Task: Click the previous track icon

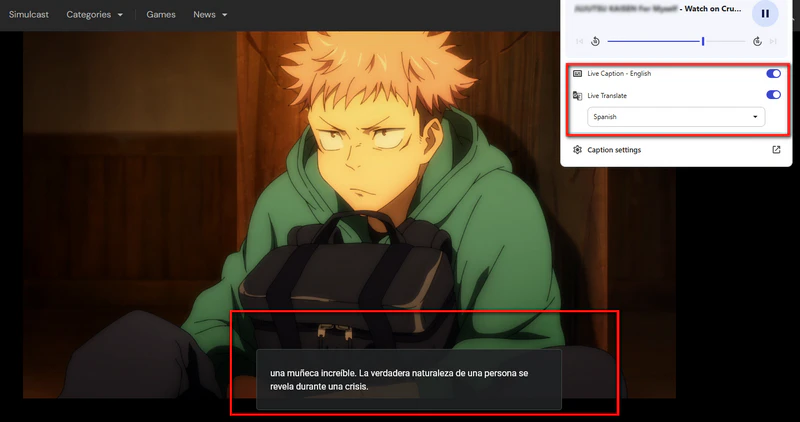Action: (x=579, y=41)
